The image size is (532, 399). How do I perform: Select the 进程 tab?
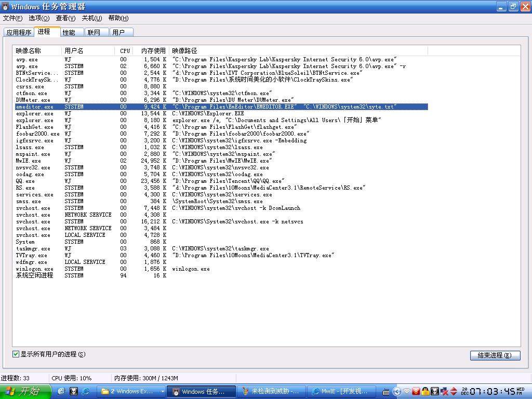(47, 32)
